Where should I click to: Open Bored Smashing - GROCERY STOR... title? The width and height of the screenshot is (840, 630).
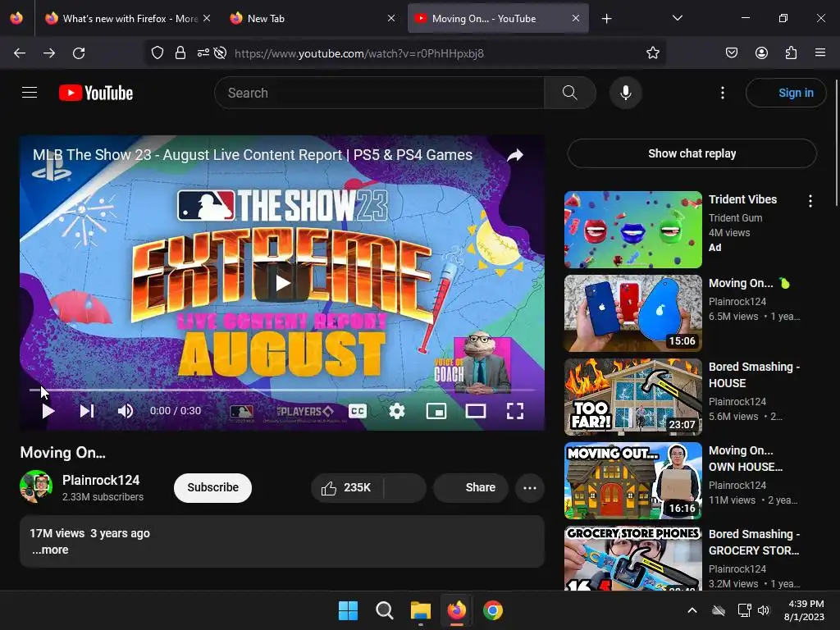coord(754,542)
